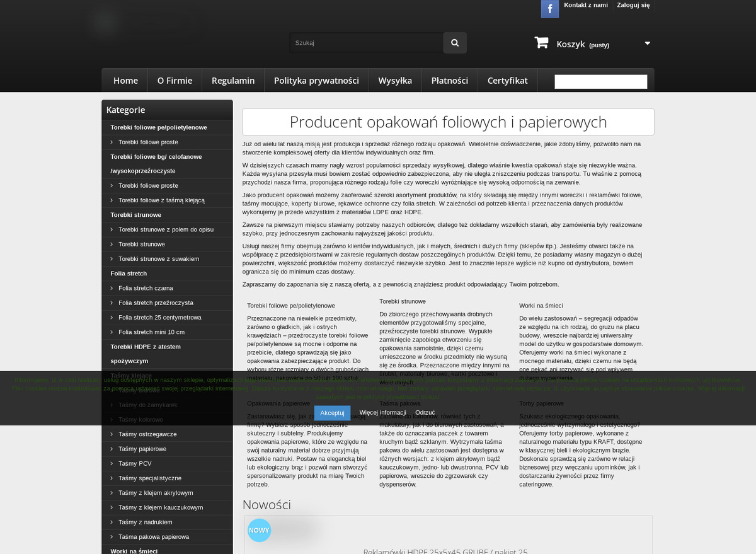The image size is (756, 554).
Task: Open the Facebook page icon
Action: (x=549, y=9)
